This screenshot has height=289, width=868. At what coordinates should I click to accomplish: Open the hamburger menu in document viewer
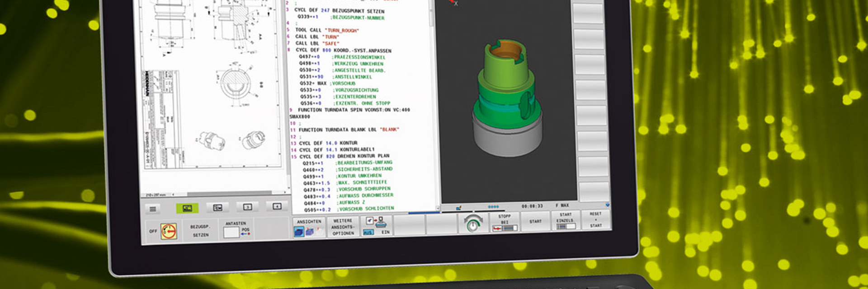pos(153,209)
